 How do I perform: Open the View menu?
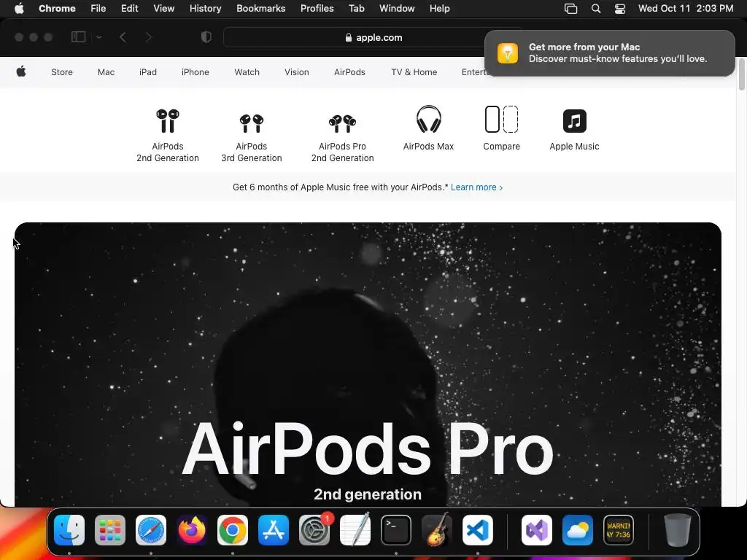pos(164,9)
